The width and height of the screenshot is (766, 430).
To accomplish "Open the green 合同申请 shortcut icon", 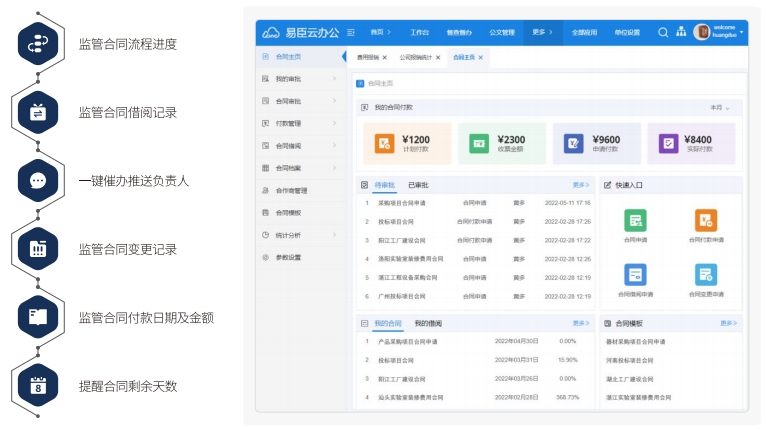I will coord(635,220).
